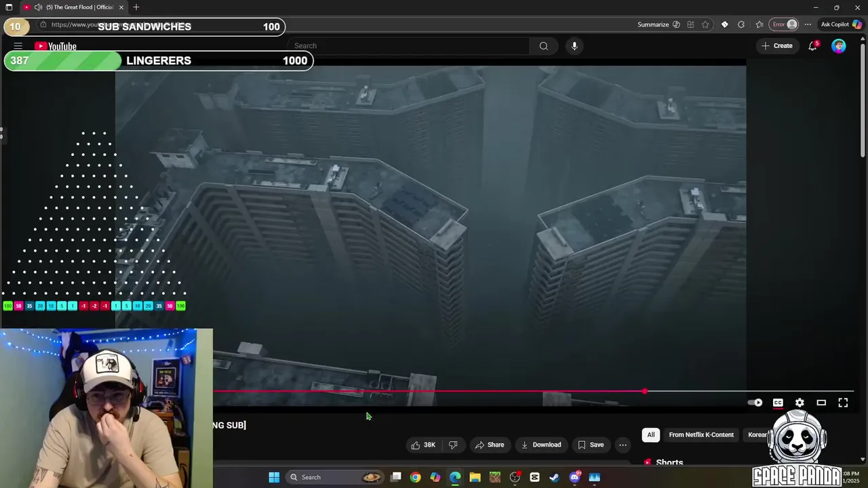Click the Share button
The width and height of the screenshot is (868, 488).
490,445
